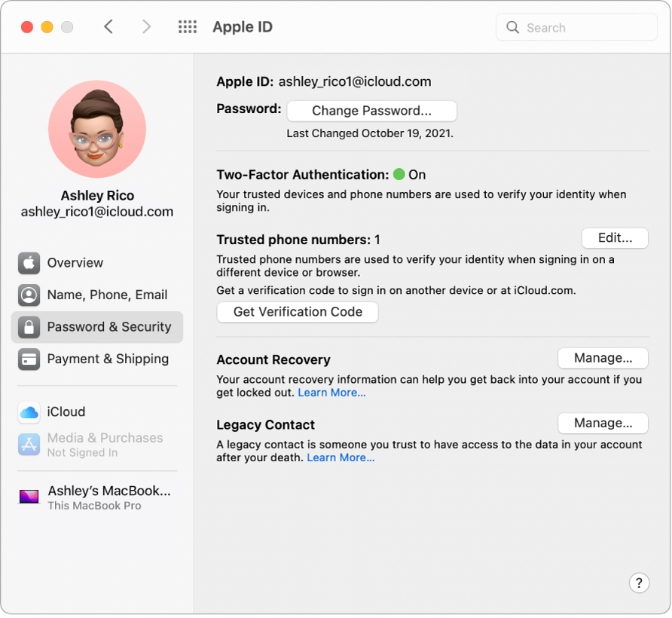Click the Help question mark button
The image size is (672, 618).
[x=639, y=583]
